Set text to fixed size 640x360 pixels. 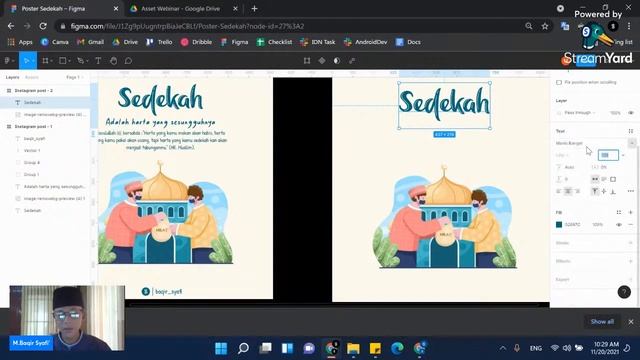[x=613, y=179]
